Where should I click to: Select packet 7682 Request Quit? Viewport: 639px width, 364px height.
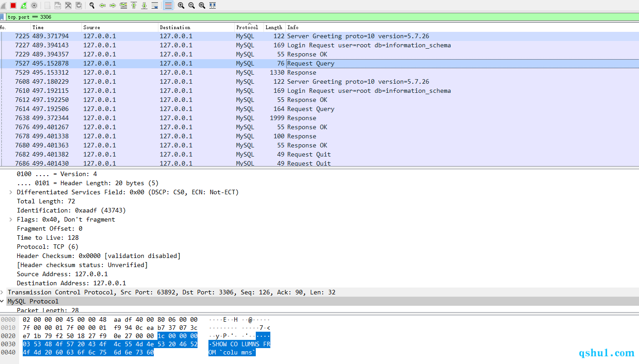pyautogui.click(x=319, y=154)
